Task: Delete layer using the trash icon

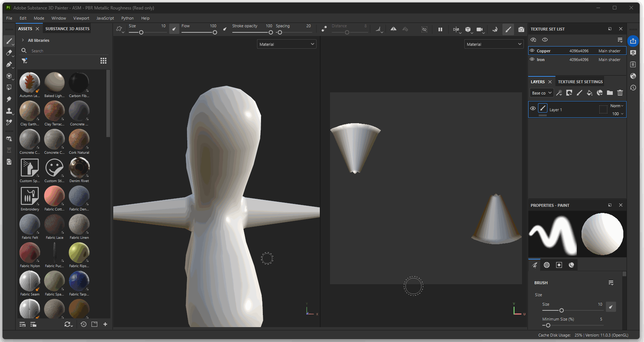Action: (620, 93)
